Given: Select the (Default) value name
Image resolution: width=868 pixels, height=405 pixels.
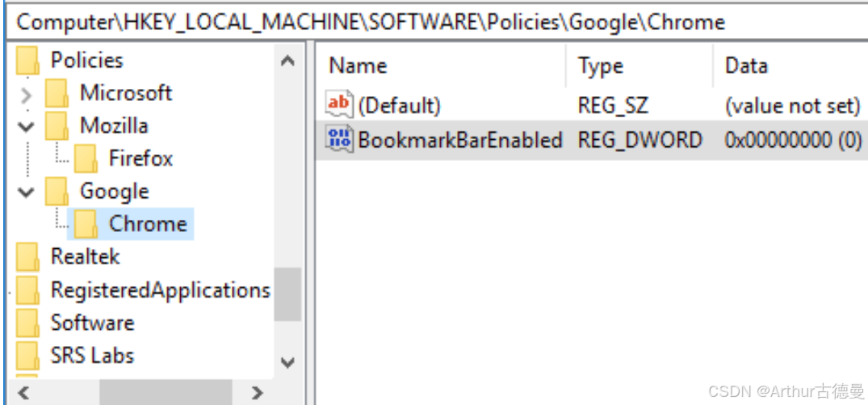Looking at the screenshot, I should [399, 105].
